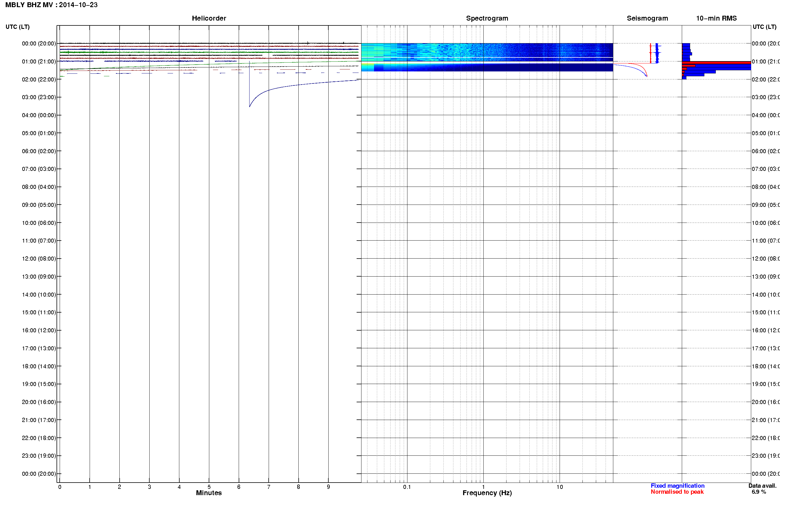Click the left time label '15:00 (11:00)'
The width and height of the screenshot is (812, 508).
pyautogui.click(x=39, y=313)
